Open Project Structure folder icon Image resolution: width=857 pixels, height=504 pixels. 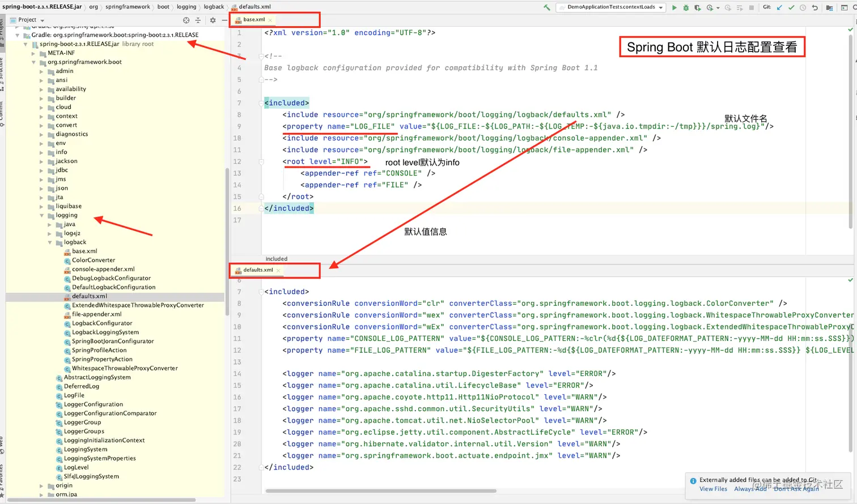(829, 7)
